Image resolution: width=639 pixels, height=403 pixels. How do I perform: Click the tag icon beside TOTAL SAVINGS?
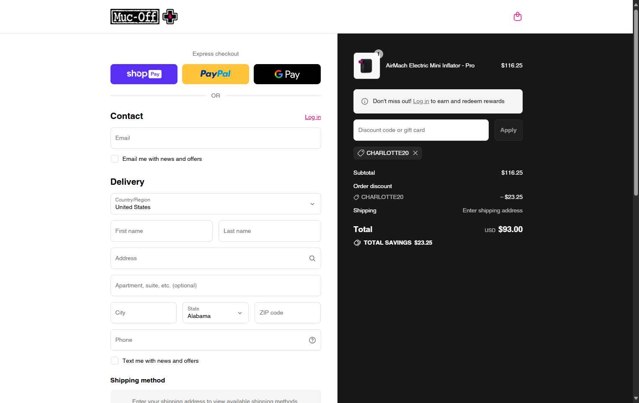coord(357,243)
